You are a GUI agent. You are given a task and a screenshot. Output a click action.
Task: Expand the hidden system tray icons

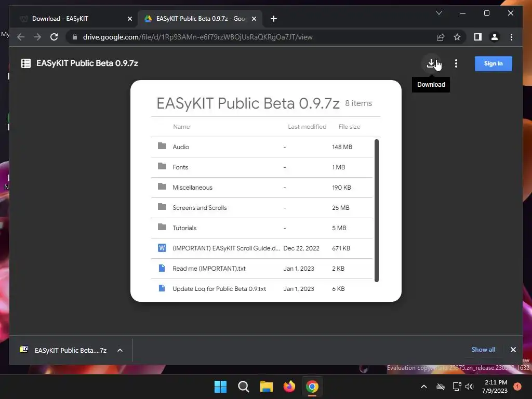coord(424,387)
